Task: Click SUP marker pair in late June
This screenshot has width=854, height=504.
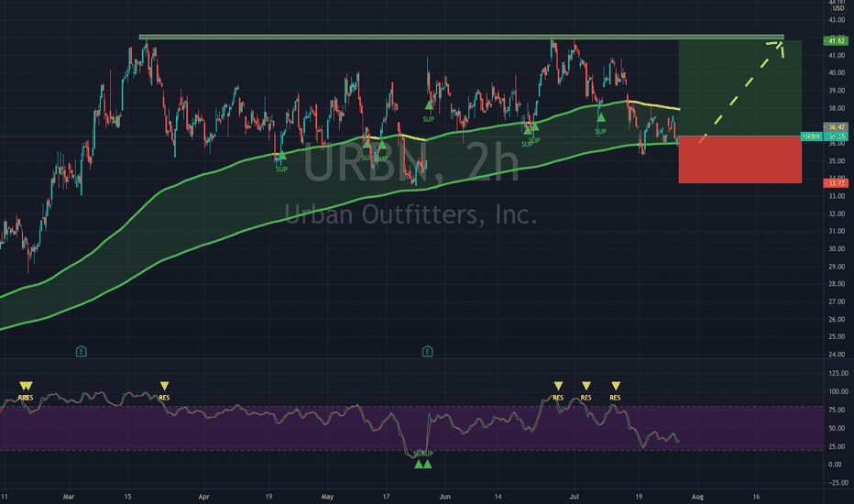Action: 531,128
